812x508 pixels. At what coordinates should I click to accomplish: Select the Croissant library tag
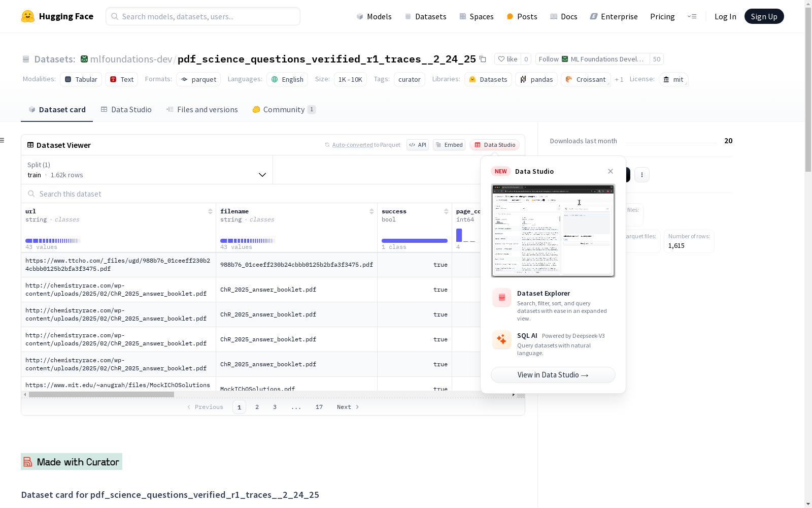point(586,79)
